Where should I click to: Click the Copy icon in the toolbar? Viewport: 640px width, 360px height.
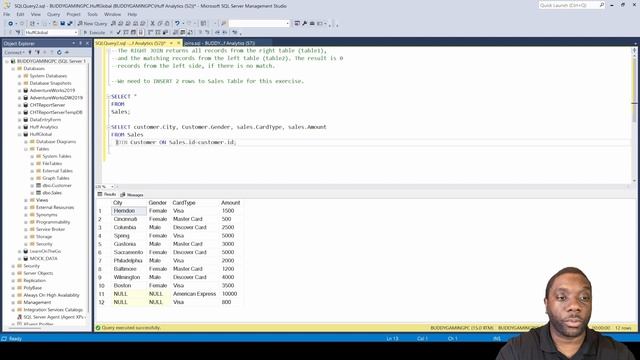tap(160, 24)
